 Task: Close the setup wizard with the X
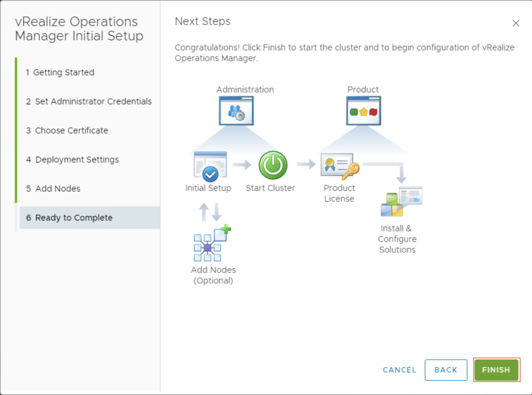tap(516, 23)
